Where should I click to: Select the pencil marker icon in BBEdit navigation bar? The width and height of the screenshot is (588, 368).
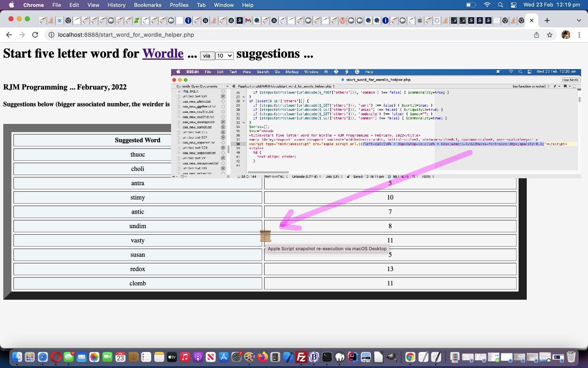pos(555,86)
